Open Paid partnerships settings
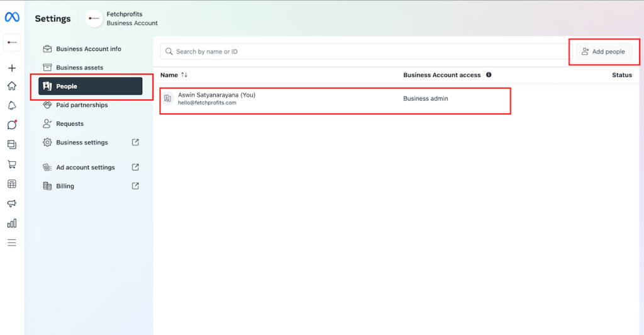Screen dimensions: 644x335 [x=91, y=105]
